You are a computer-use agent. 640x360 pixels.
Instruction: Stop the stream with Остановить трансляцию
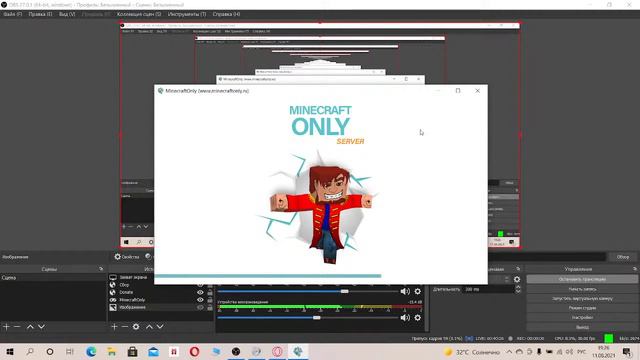582,279
